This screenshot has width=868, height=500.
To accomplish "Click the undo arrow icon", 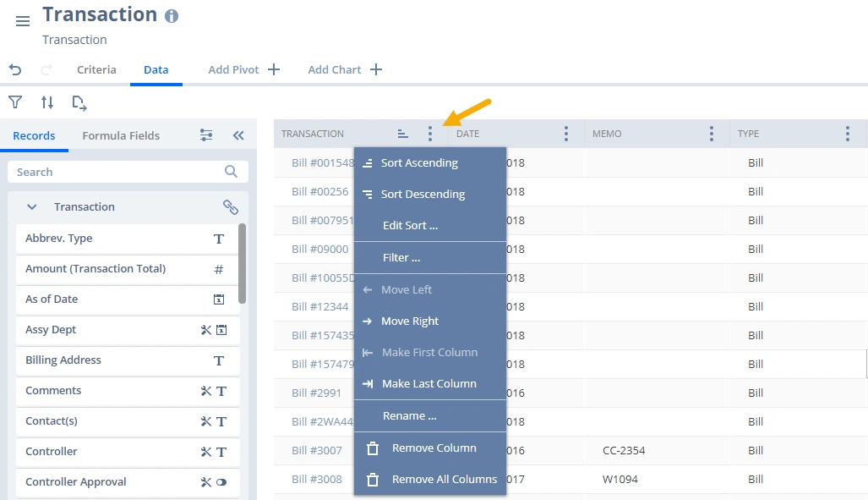I will (15, 69).
